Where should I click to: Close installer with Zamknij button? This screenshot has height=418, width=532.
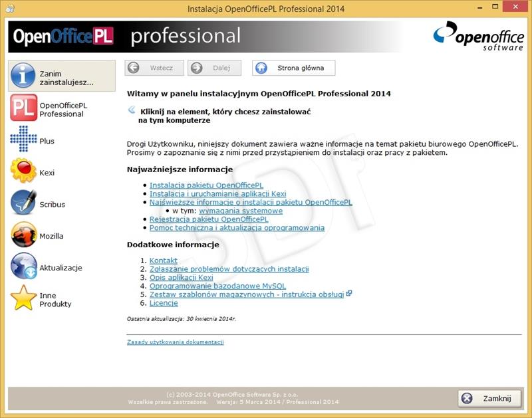[x=489, y=398]
